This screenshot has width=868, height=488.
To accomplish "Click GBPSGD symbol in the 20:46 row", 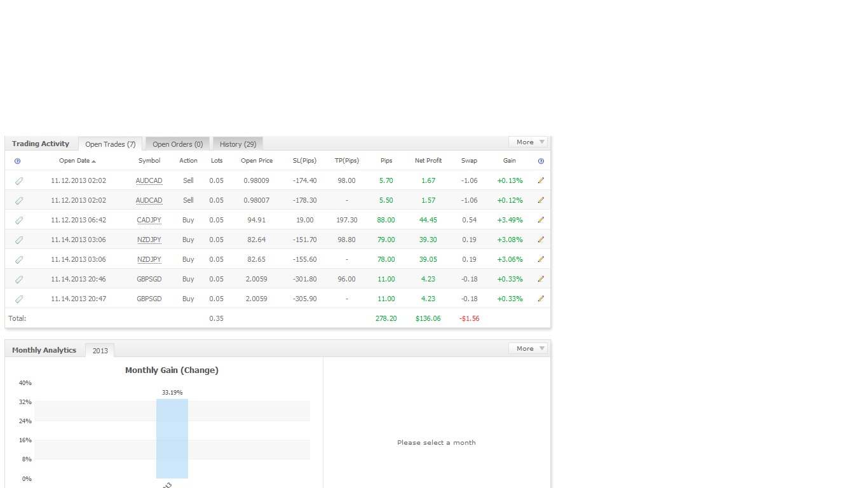I will (149, 279).
